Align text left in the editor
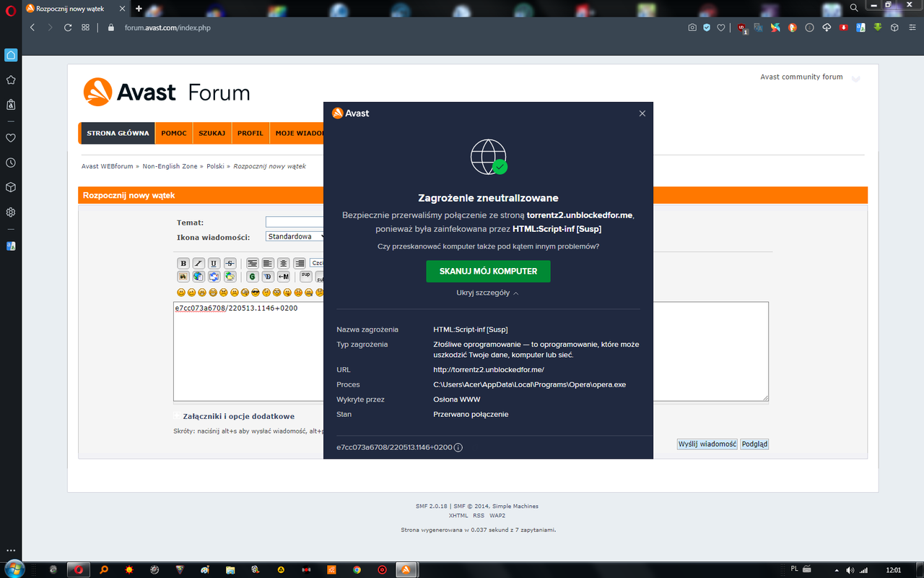This screenshot has height=578, width=924. tap(268, 263)
